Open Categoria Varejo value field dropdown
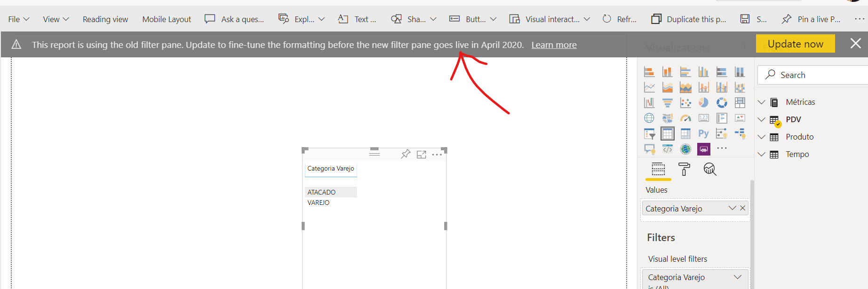 pos(732,208)
